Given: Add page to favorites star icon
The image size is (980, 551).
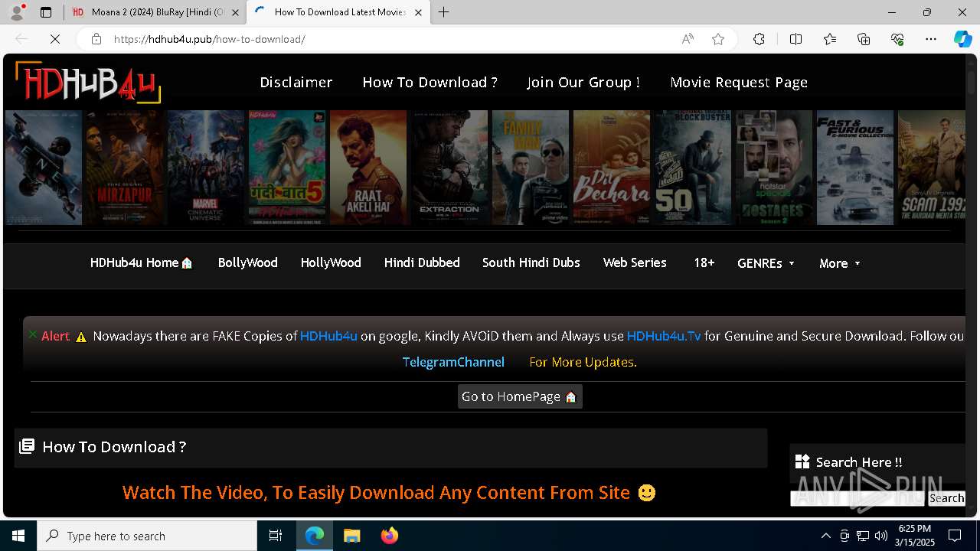Looking at the screenshot, I should [x=718, y=39].
